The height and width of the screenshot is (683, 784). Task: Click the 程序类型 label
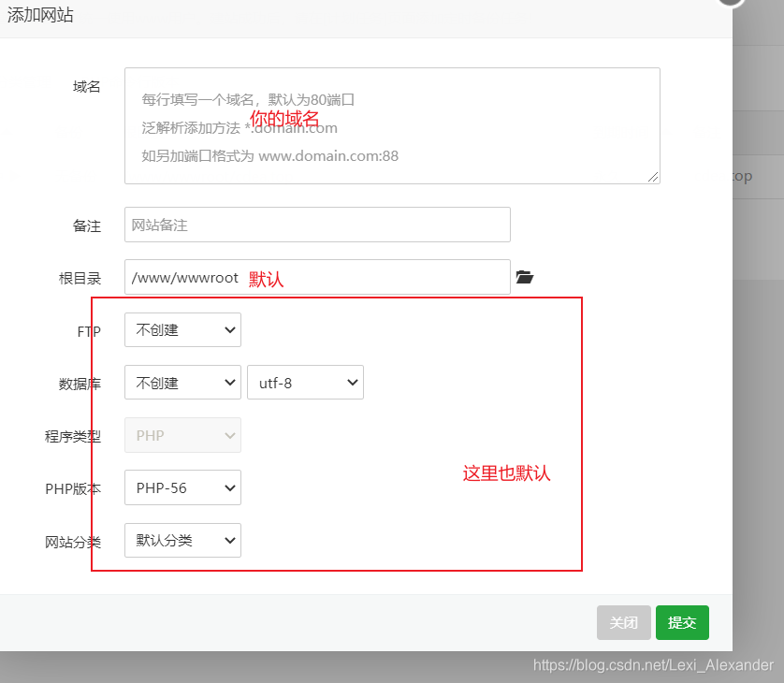pos(73,437)
